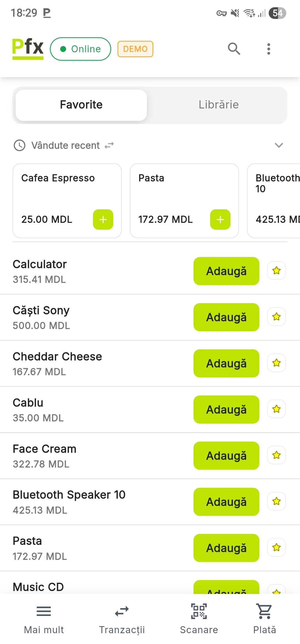Open the search magnifier icon
Image resolution: width=300 pixels, height=644 pixels.
pyautogui.click(x=234, y=49)
